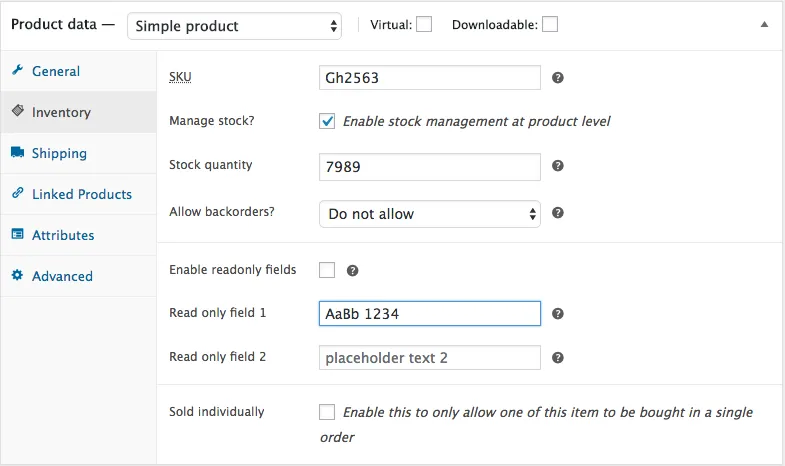Click the SKU input field
This screenshot has height=466, width=785.
click(x=429, y=77)
